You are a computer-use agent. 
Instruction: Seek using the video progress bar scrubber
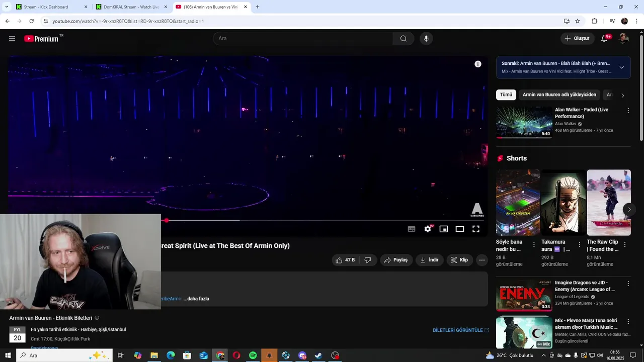(167, 220)
